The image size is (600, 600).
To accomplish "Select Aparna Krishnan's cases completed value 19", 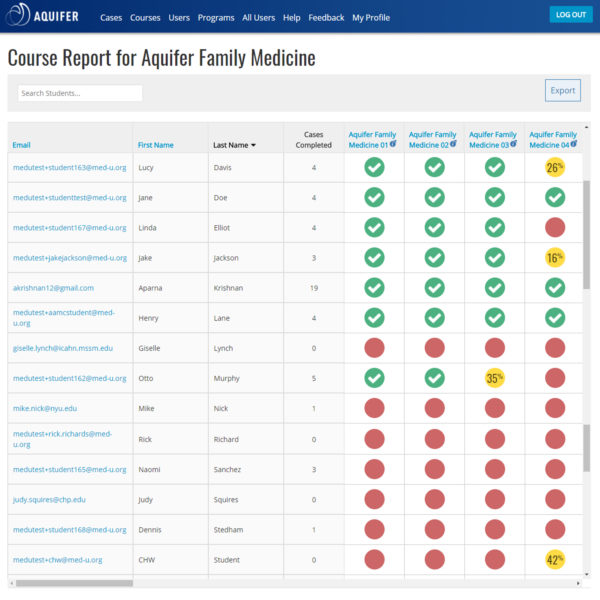I will click(x=314, y=288).
